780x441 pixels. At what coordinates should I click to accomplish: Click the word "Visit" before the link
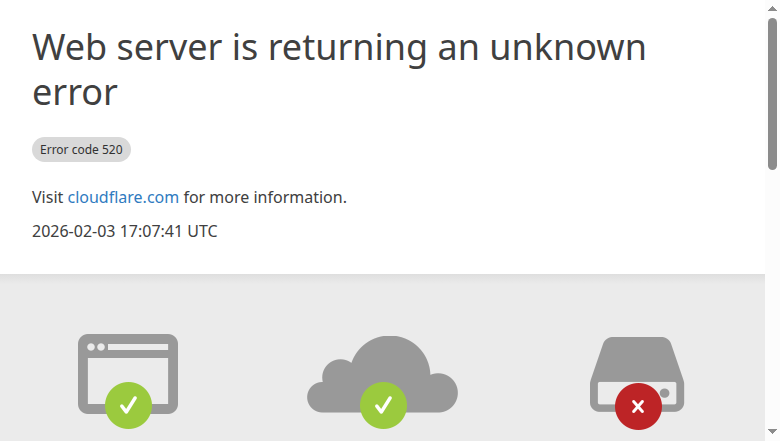click(x=48, y=197)
